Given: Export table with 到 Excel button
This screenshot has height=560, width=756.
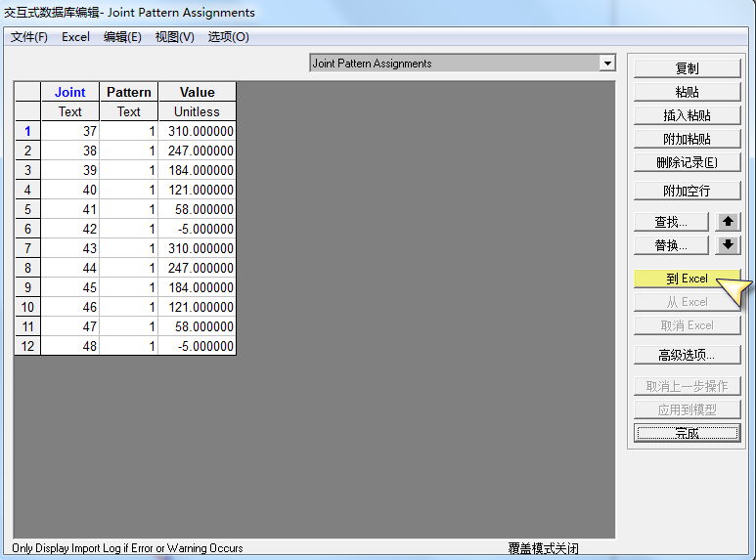Looking at the screenshot, I should click(x=687, y=279).
